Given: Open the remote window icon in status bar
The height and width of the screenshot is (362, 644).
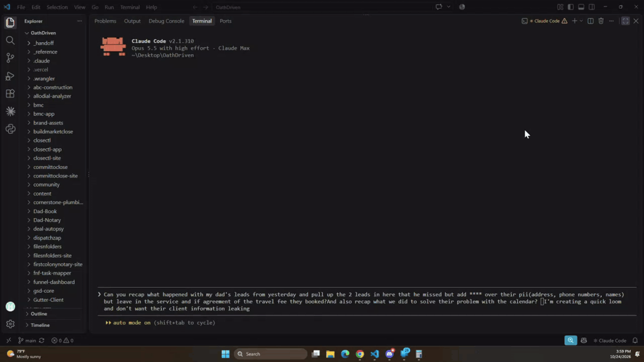Looking at the screenshot, I should [x=9, y=340].
